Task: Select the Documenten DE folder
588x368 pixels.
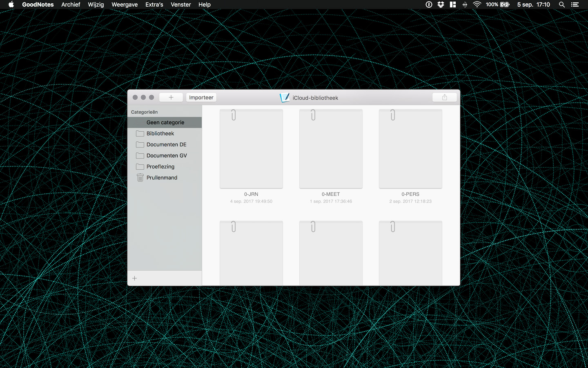Action: [165, 144]
